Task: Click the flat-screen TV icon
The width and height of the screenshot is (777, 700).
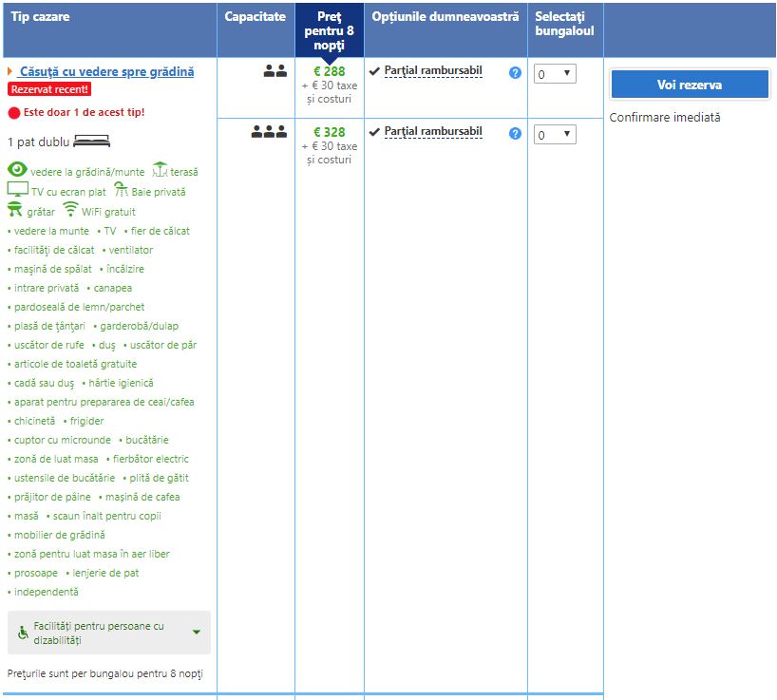Action: coord(17,190)
